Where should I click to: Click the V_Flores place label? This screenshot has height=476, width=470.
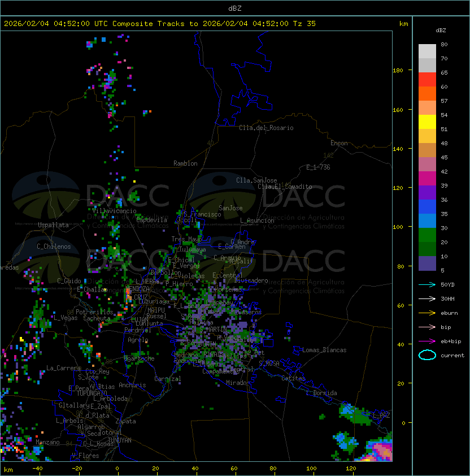[85, 456]
